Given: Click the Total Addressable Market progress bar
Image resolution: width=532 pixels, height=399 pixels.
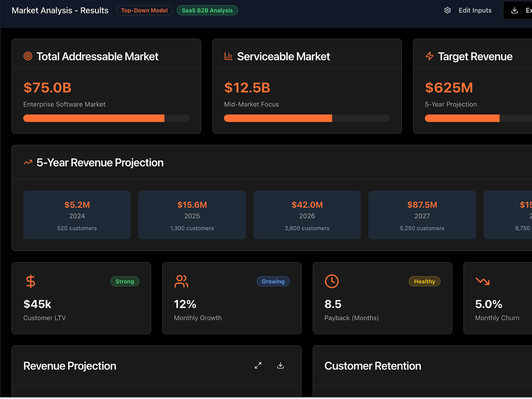Looking at the screenshot, I should [106, 118].
